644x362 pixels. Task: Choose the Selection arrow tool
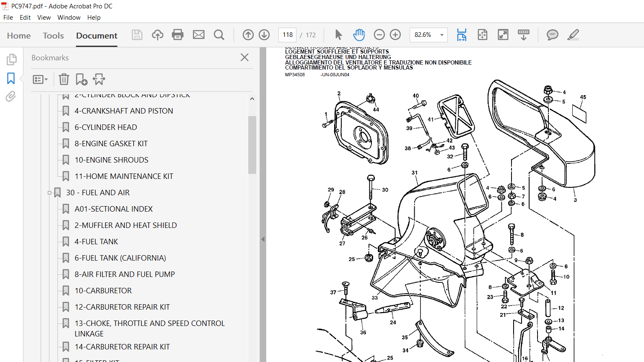[339, 35]
